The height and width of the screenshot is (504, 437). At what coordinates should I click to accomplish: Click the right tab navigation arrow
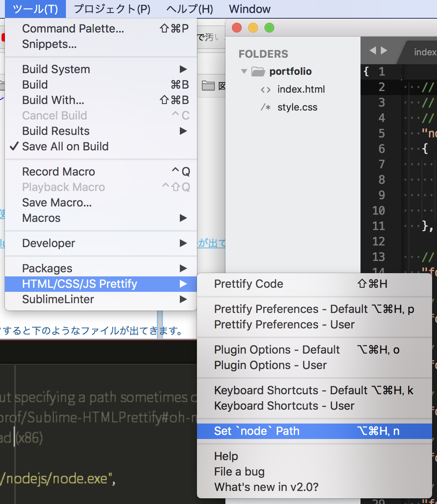tap(384, 50)
